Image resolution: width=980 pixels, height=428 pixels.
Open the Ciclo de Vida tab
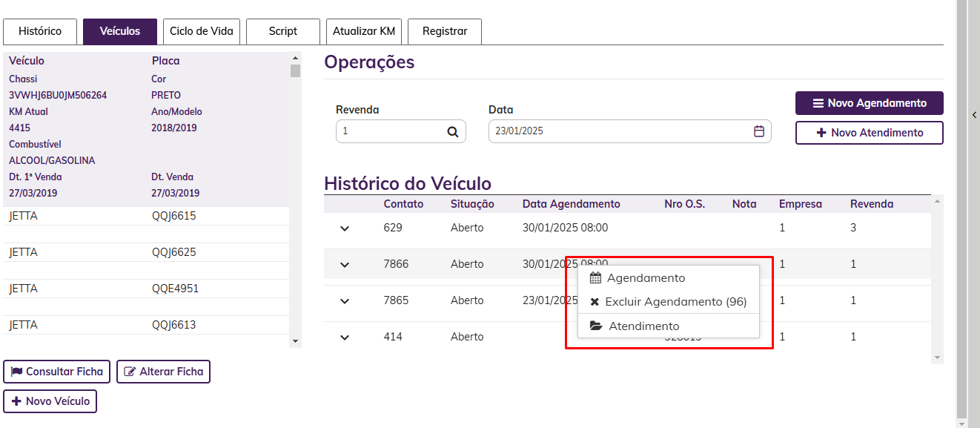pyautogui.click(x=201, y=32)
